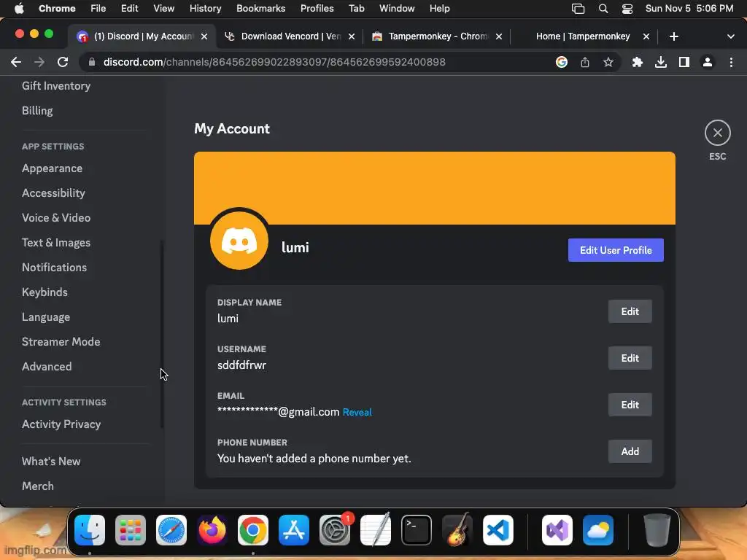Launch GarageBand from the Dock
The image size is (747, 560).
pyautogui.click(x=457, y=530)
